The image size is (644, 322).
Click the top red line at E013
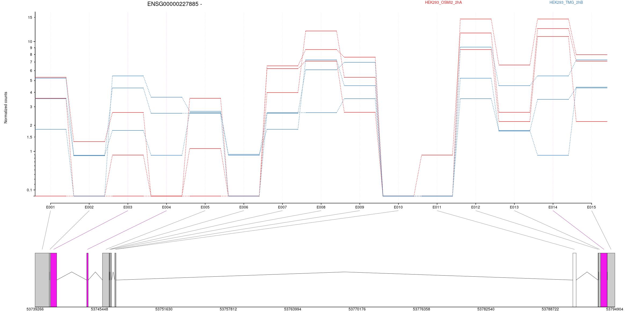(x=514, y=65)
